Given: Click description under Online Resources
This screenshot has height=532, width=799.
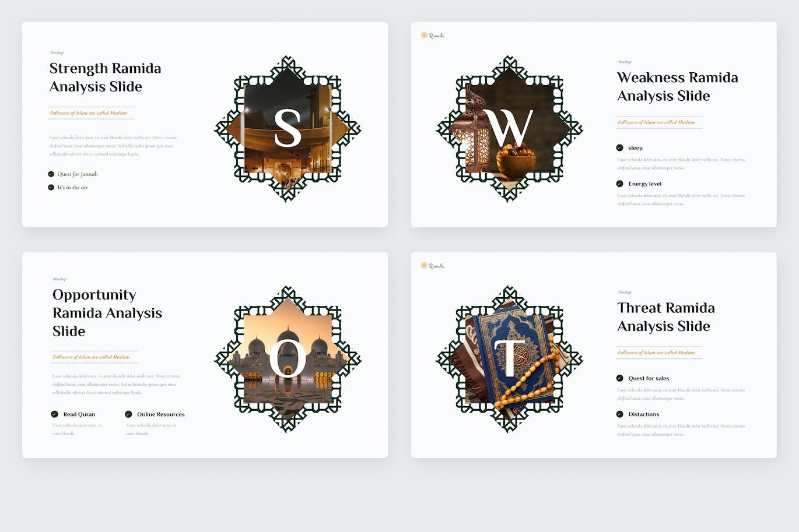Looking at the screenshot, I should 151,429.
